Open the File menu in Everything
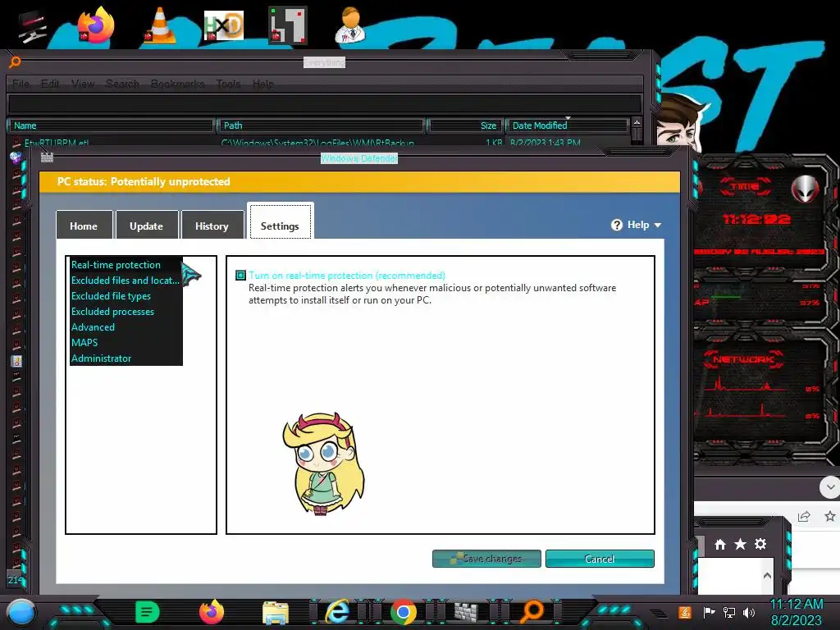Image resolution: width=840 pixels, height=630 pixels. (21, 84)
